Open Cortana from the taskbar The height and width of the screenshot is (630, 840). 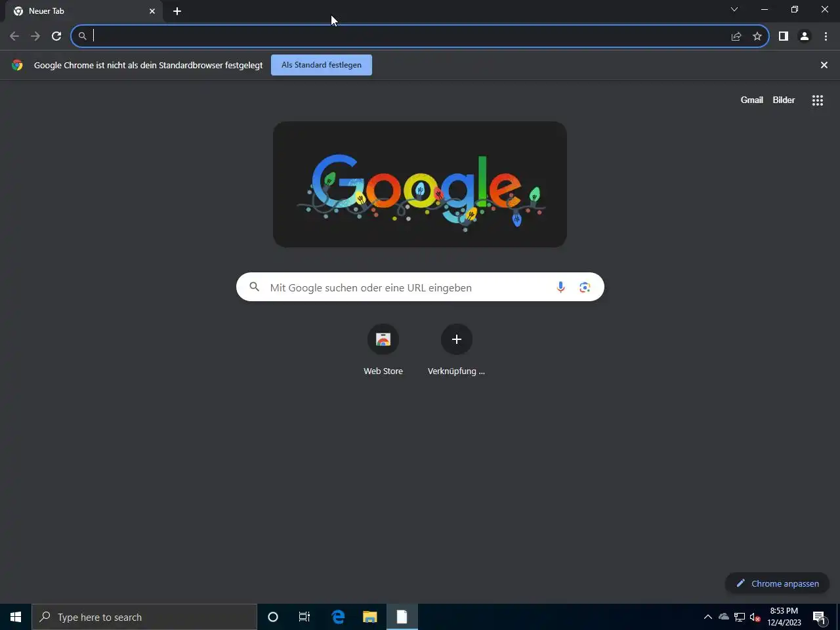click(273, 617)
